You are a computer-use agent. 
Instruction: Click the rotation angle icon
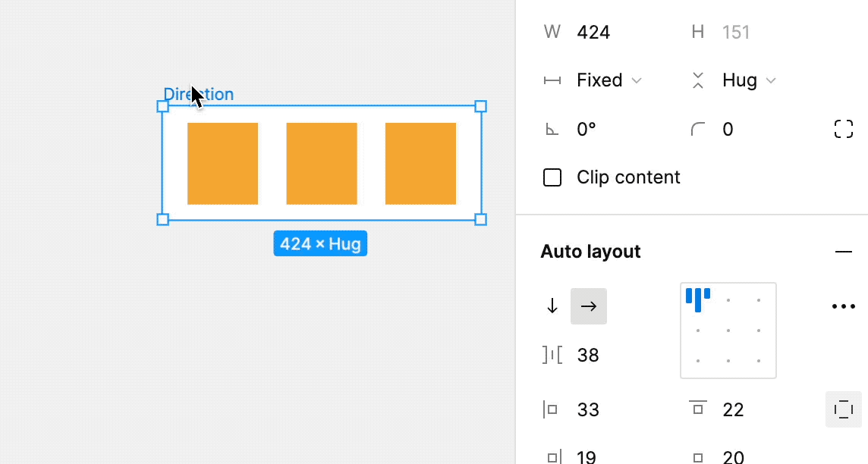pyautogui.click(x=552, y=130)
